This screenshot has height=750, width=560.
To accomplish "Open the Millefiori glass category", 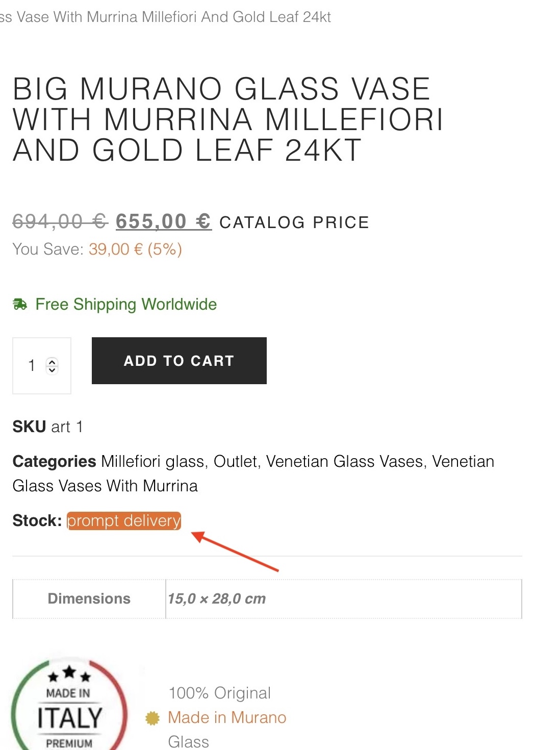I will click(153, 461).
